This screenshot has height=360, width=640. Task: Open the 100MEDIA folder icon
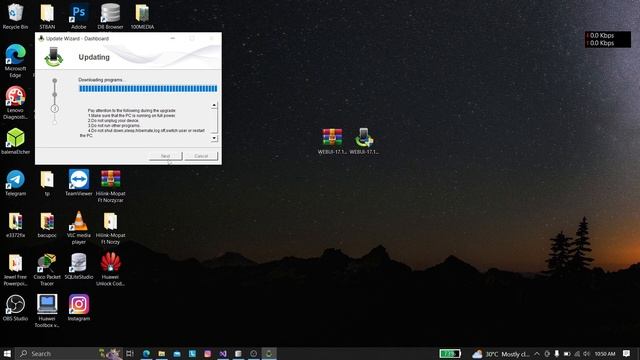(x=142, y=16)
